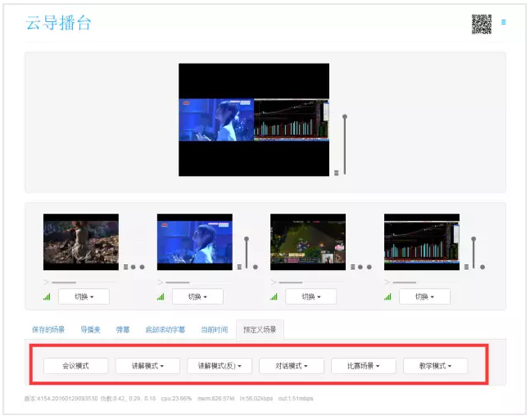Switch to 底部滚动字幕 tab
The height and width of the screenshot is (420, 530).
coord(165,329)
